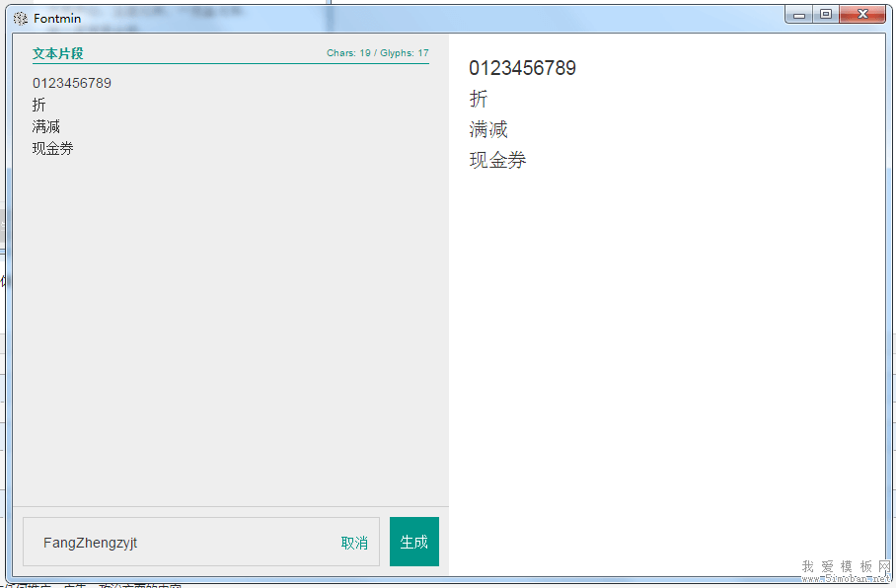896x588 pixels.
Task: Place cursor on 折 line in text editor
Action: point(39,105)
